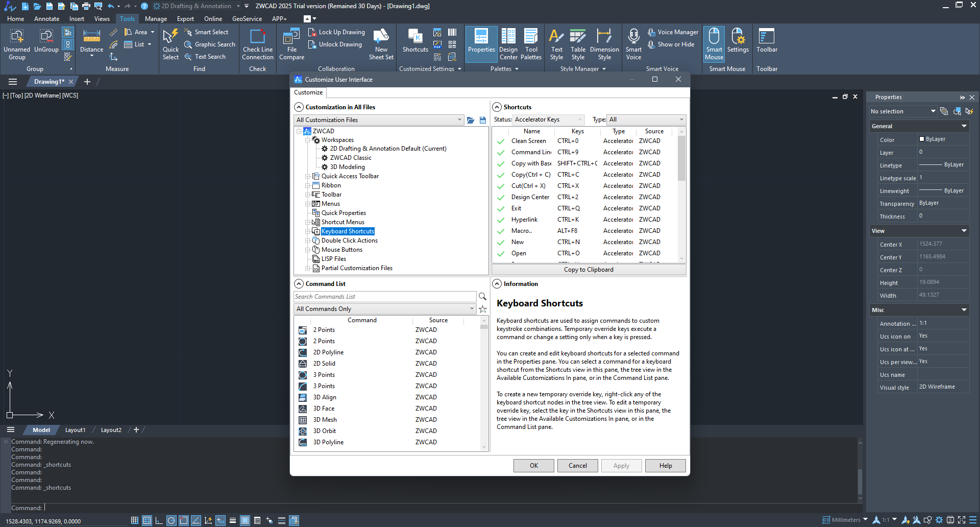Click Lock Up Drawing

(337, 32)
